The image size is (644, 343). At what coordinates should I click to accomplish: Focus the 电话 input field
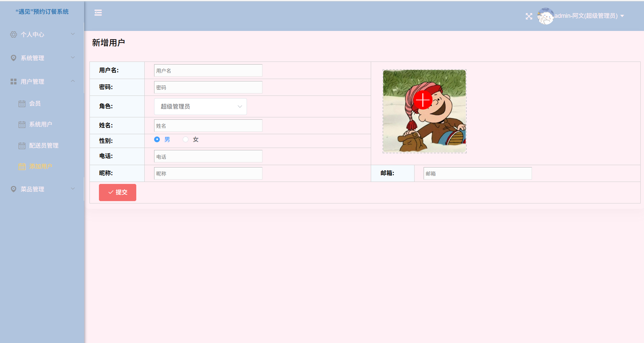pyautogui.click(x=208, y=156)
